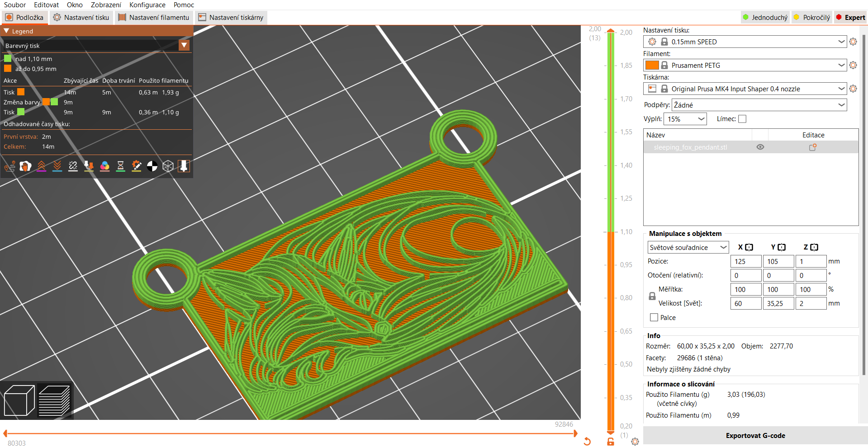Click the X axis mirror icon
Screen dimensions: 868x447
coord(749,247)
